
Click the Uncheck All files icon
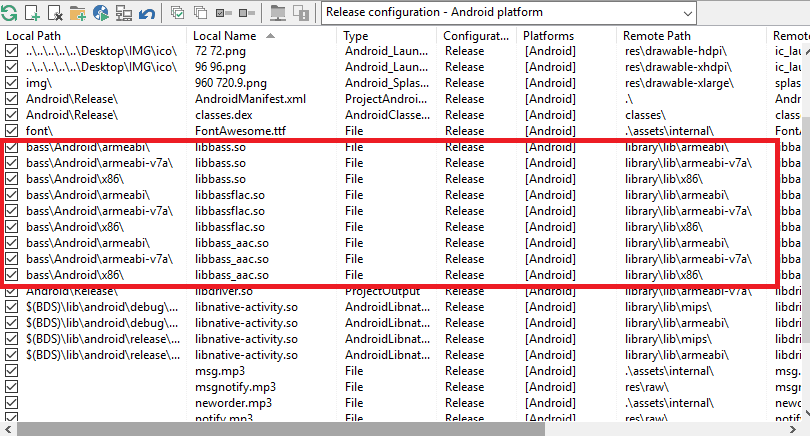pyautogui.click(x=200, y=12)
